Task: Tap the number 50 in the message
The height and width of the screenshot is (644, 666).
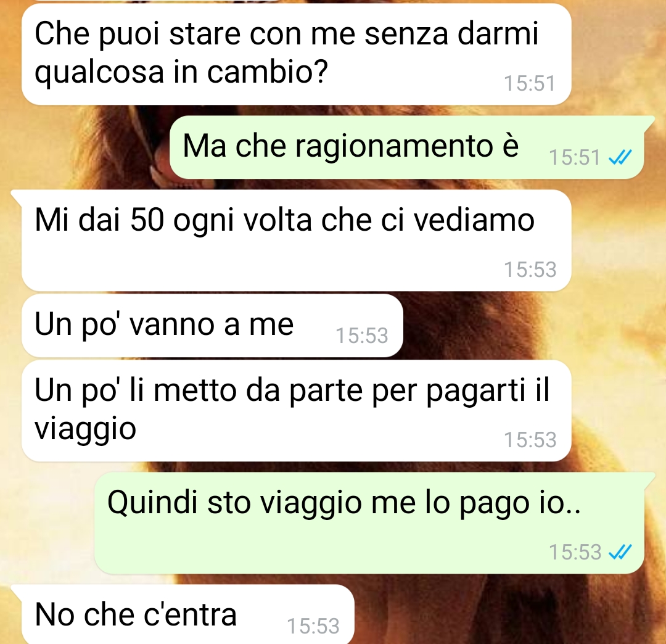Action: [147, 220]
